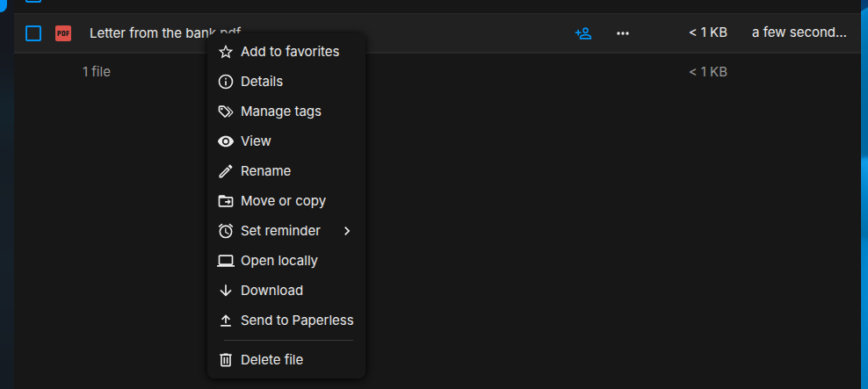Screen dimensions: 868x389
Task: Open Details from the context menu
Action: tap(286, 82)
